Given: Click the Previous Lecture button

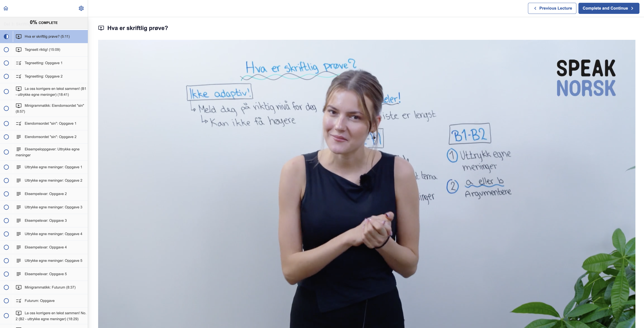Looking at the screenshot, I should click(552, 8).
